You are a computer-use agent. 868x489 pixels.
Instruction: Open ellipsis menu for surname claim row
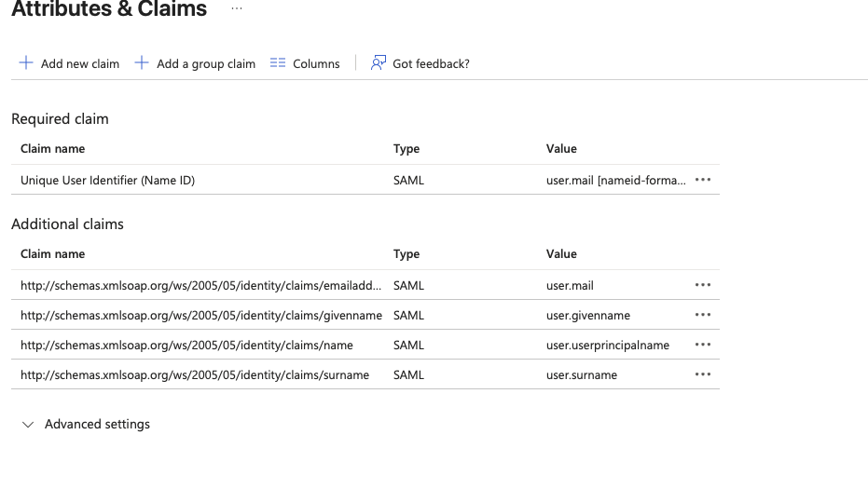coord(703,374)
